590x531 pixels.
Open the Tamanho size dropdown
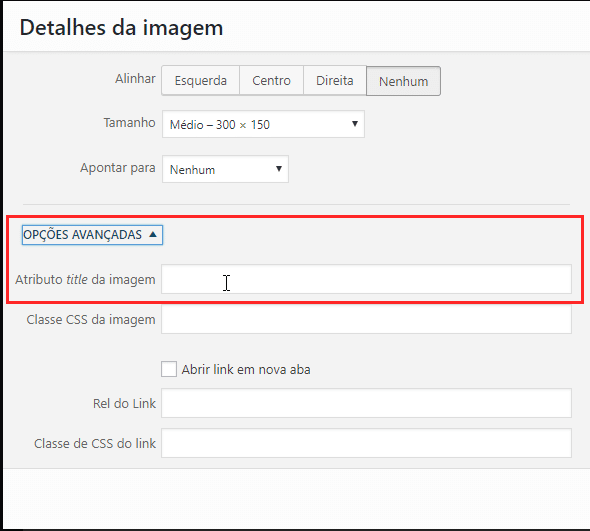(263, 124)
